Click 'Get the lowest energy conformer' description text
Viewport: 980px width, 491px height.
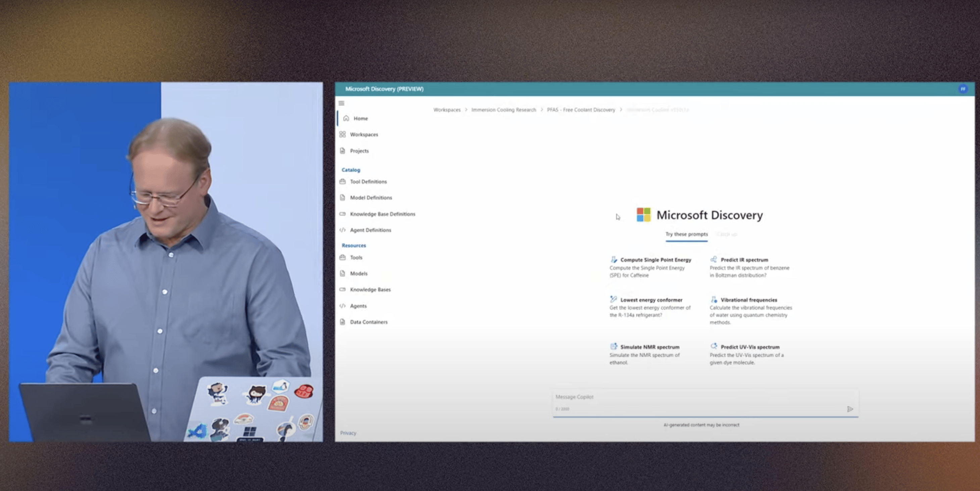click(650, 311)
